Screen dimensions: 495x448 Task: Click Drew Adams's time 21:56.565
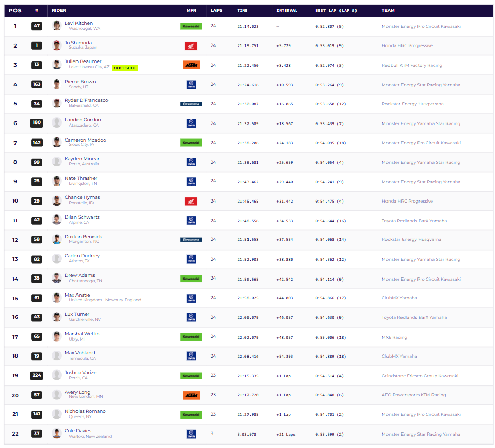point(248,279)
